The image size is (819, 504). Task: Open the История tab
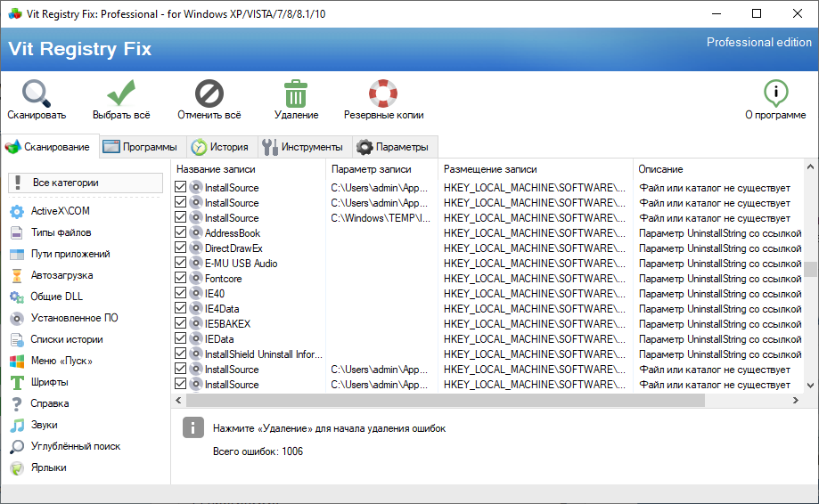coord(220,147)
